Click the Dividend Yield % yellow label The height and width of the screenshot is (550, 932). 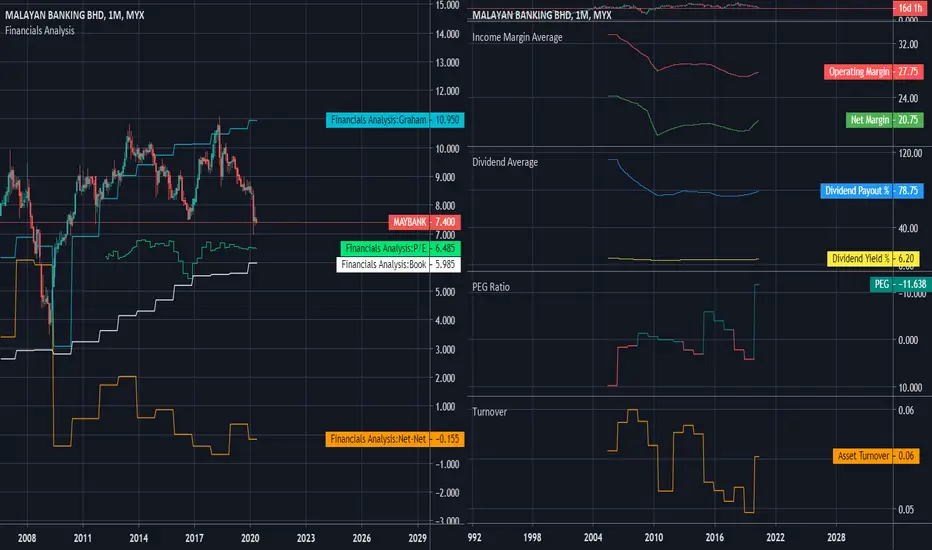tap(873, 259)
